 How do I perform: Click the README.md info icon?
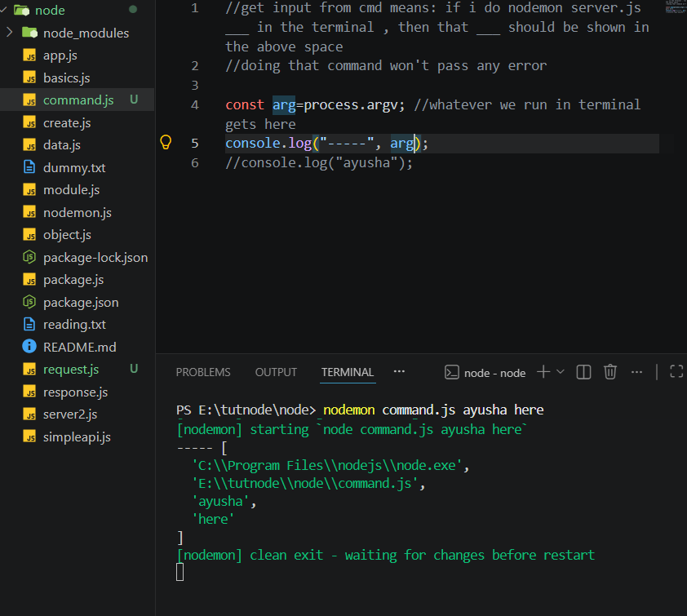[x=29, y=347]
